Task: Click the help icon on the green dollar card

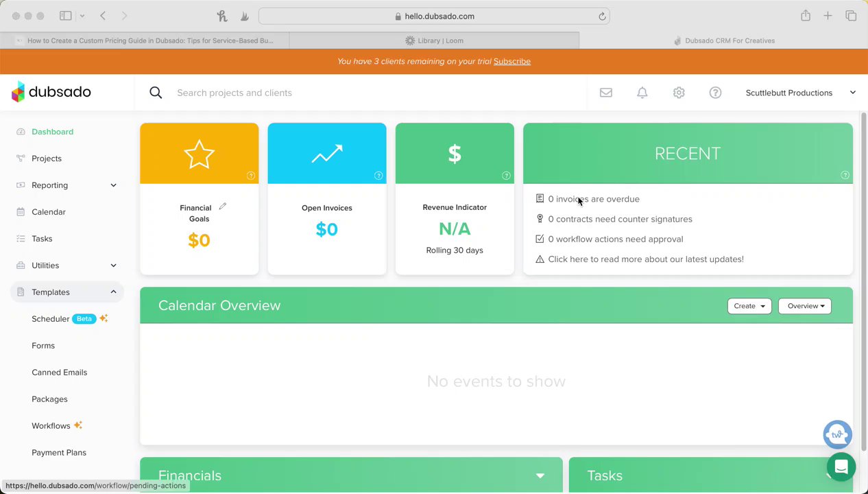Action: click(x=506, y=176)
